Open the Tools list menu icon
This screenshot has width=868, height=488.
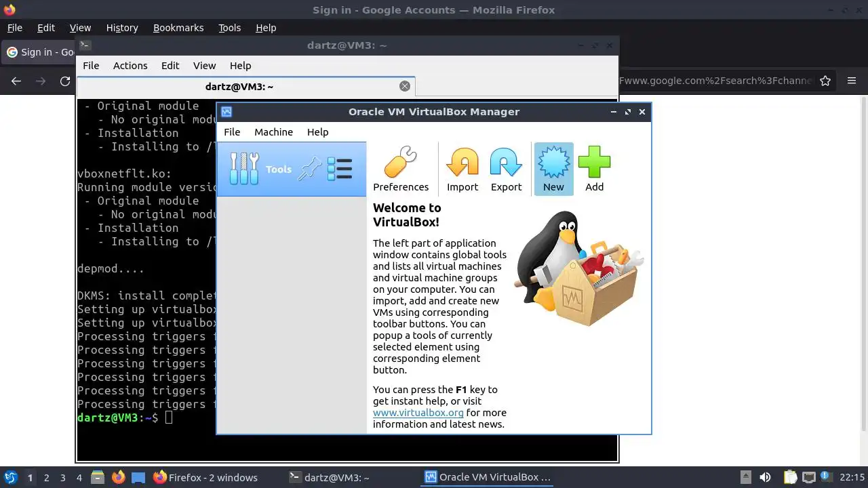coord(340,169)
